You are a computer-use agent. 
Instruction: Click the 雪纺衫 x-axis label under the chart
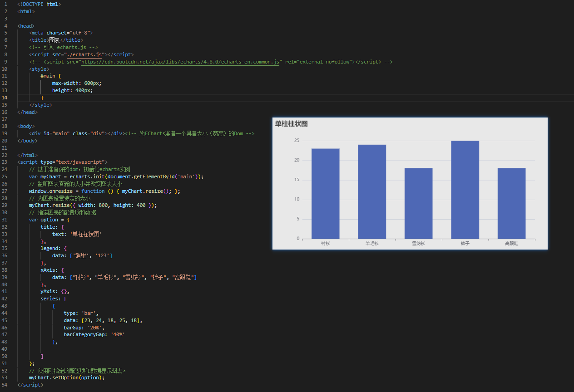point(418,244)
